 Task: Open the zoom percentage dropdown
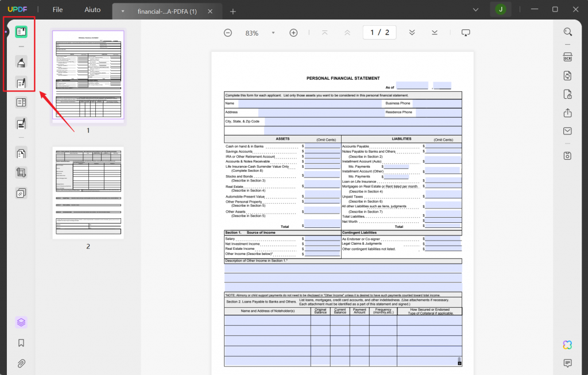(273, 32)
